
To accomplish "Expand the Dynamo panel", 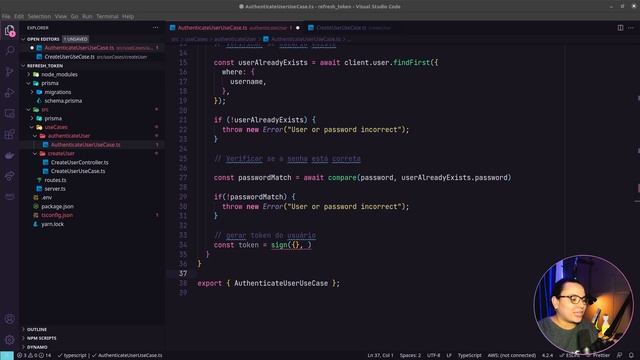I will [37, 347].
